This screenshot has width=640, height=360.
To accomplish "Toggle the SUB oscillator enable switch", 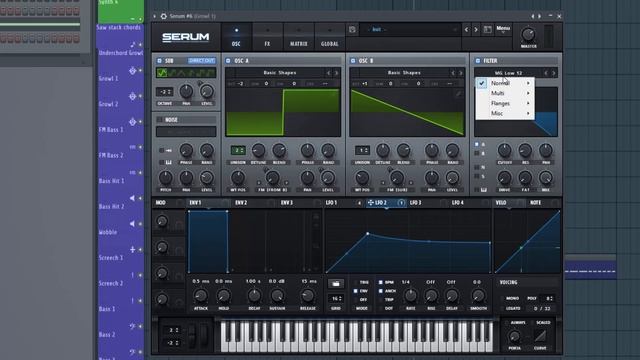I will coord(160,61).
